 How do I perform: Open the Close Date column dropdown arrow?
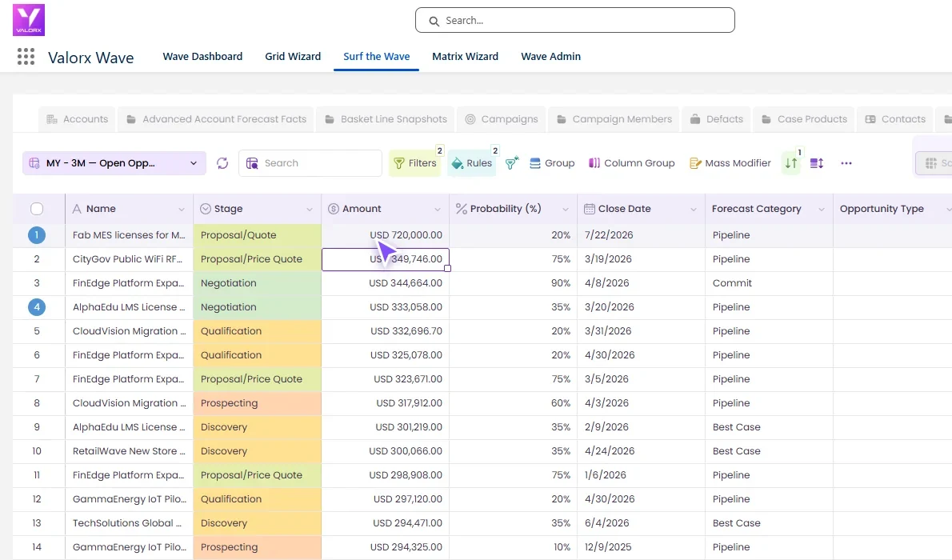[694, 209]
